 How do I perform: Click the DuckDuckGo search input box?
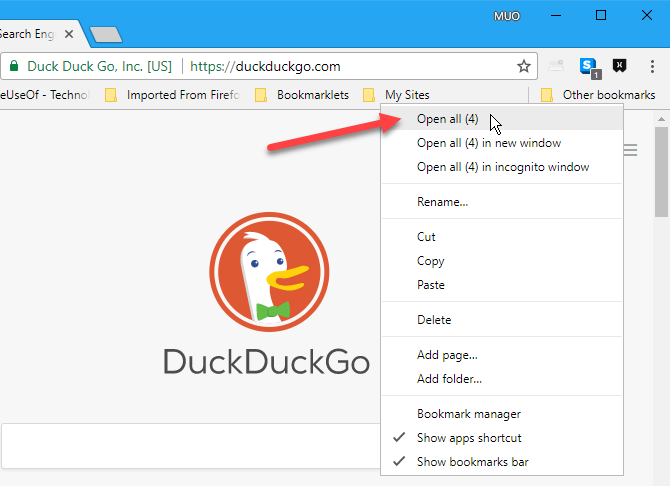tap(190, 446)
